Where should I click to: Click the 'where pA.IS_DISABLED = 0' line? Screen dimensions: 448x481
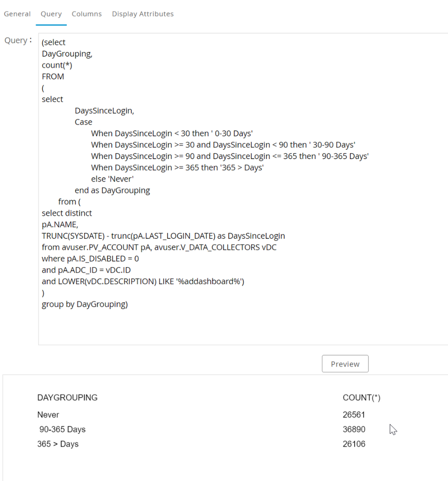click(x=90, y=259)
